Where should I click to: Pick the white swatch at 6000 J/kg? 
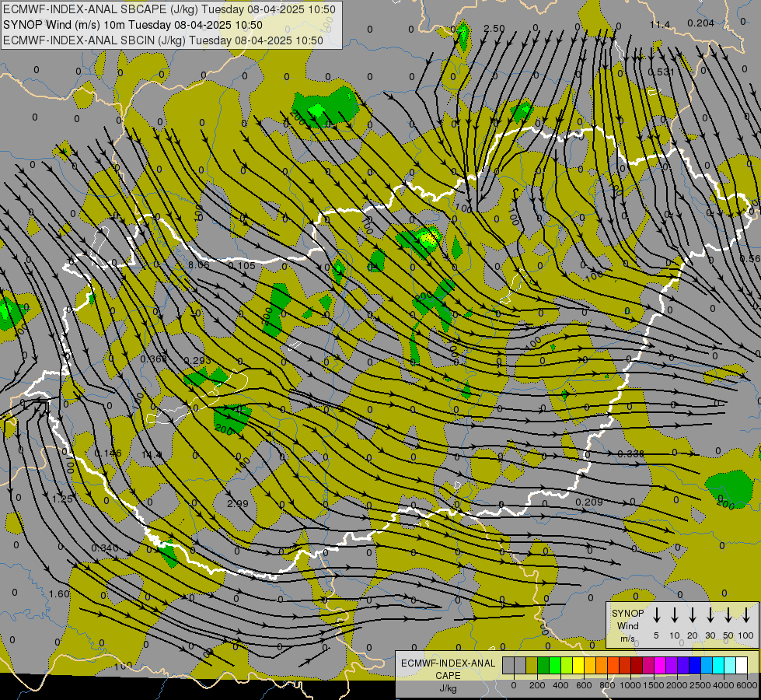pos(742,665)
